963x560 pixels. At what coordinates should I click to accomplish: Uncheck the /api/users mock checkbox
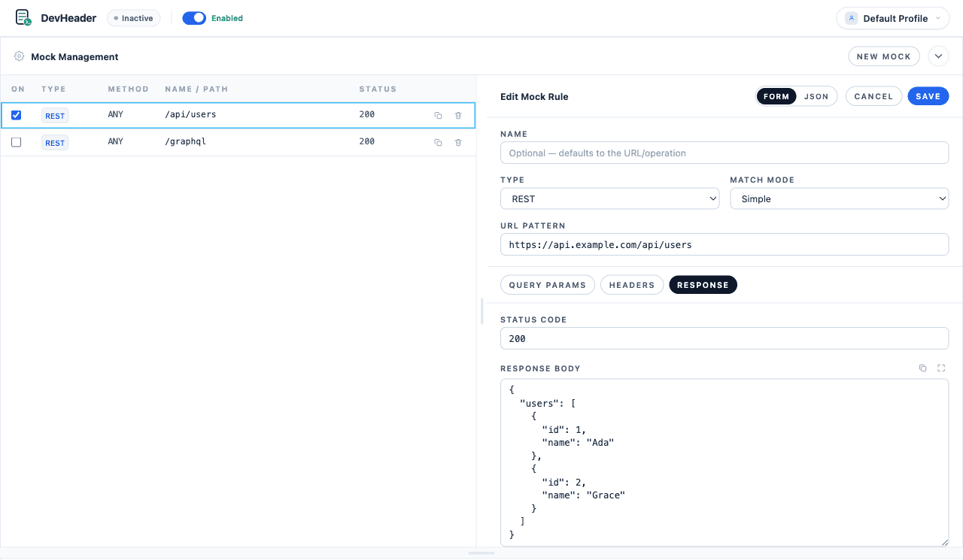pos(17,115)
